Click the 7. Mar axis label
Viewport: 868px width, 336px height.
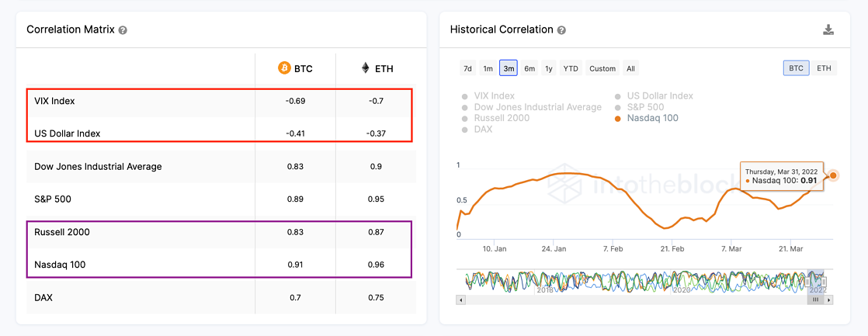coord(731,248)
